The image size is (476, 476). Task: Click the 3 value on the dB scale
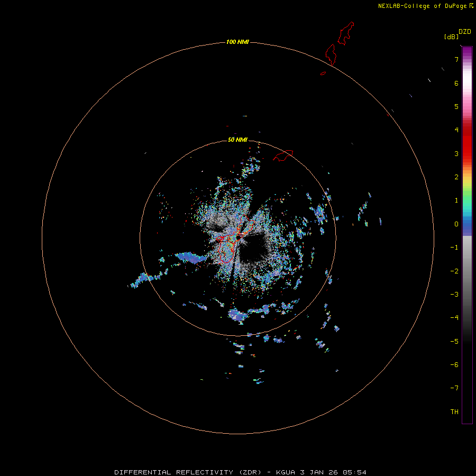pyautogui.click(x=456, y=153)
